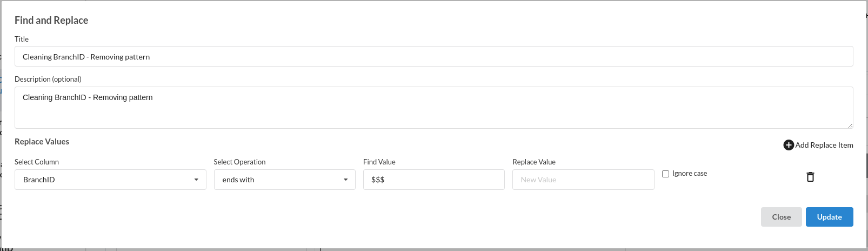
Task: Delete the replace row with the trash icon
Action: click(x=810, y=177)
